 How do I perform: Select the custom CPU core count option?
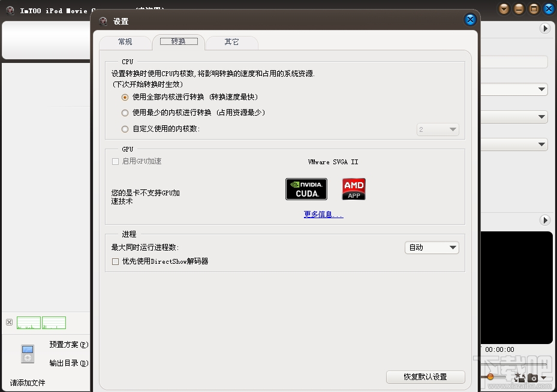125,129
